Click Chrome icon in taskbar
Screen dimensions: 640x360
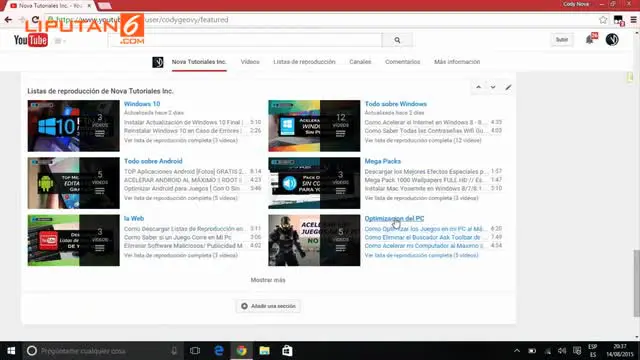(x=241, y=351)
